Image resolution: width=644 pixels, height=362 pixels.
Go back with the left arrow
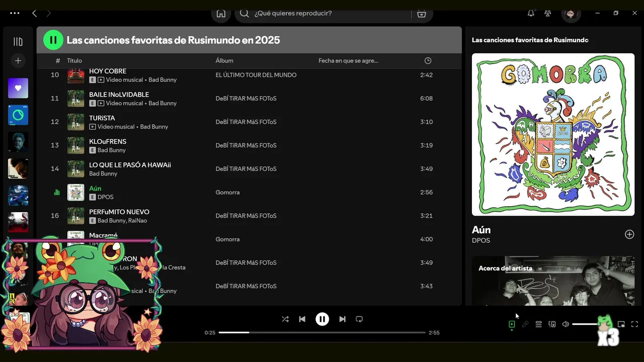(34, 14)
